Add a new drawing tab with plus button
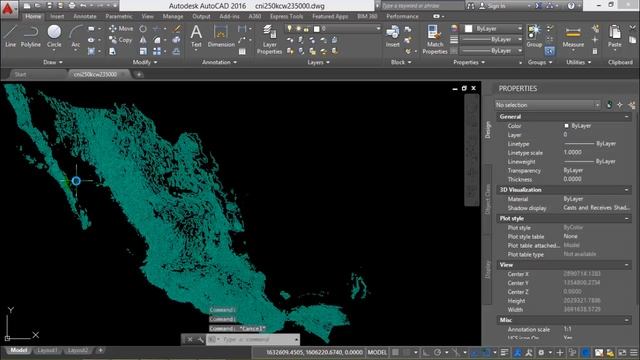Viewport: 640px width, 360px height. (139, 74)
